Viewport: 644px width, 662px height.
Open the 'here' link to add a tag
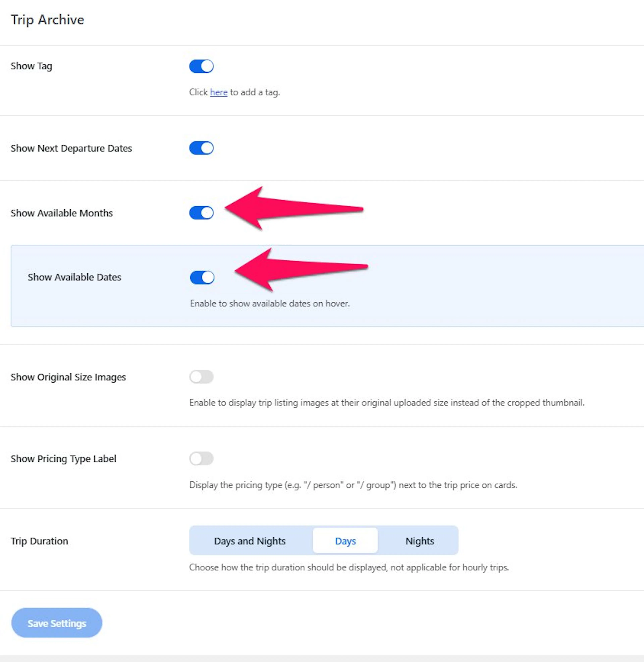[x=219, y=92]
